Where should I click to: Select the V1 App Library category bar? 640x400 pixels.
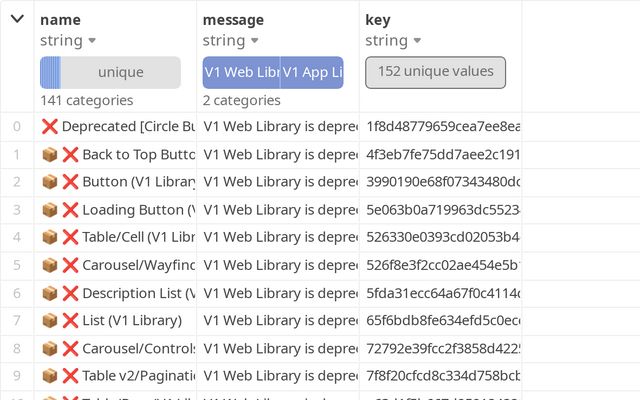pos(312,73)
